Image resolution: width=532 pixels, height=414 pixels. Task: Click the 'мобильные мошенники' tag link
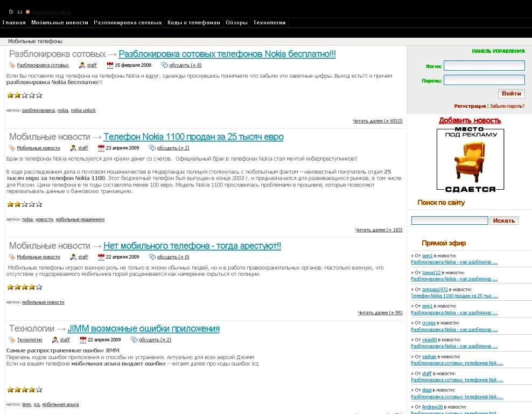tap(80, 220)
